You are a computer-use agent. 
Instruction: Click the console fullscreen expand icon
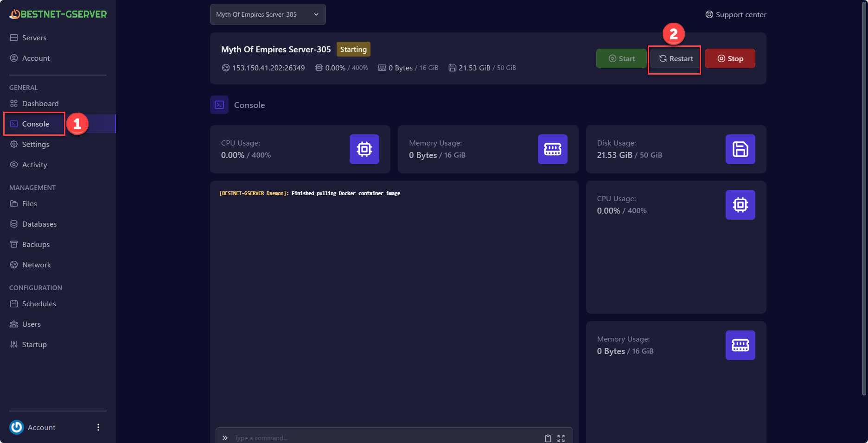point(561,438)
